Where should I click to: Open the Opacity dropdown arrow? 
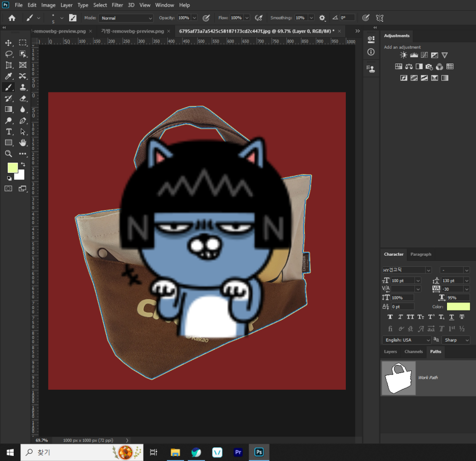pos(194,18)
